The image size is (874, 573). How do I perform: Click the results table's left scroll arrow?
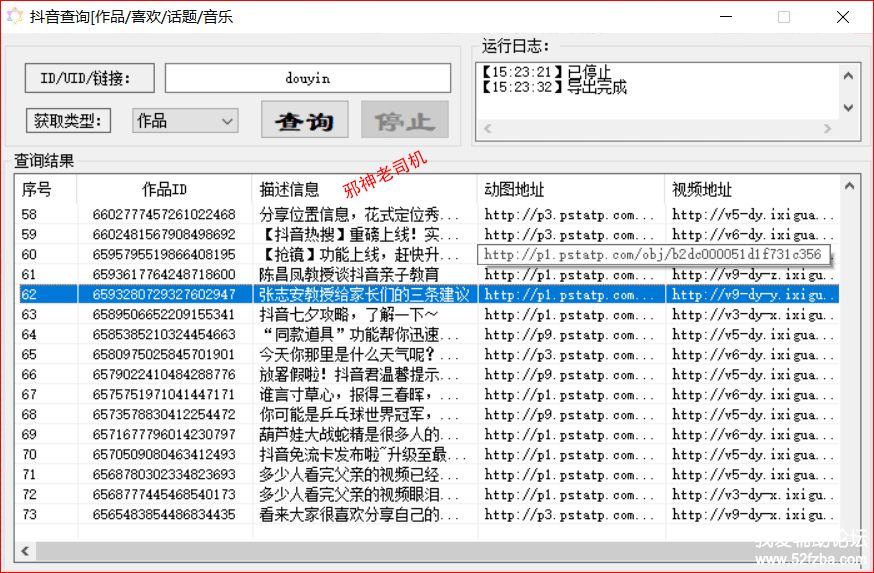(x=25, y=551)
